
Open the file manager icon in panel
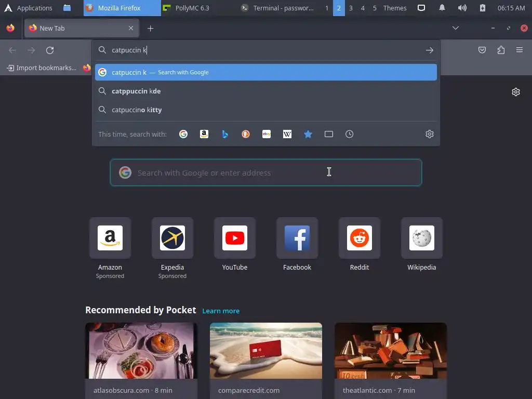tap(67, 8)
